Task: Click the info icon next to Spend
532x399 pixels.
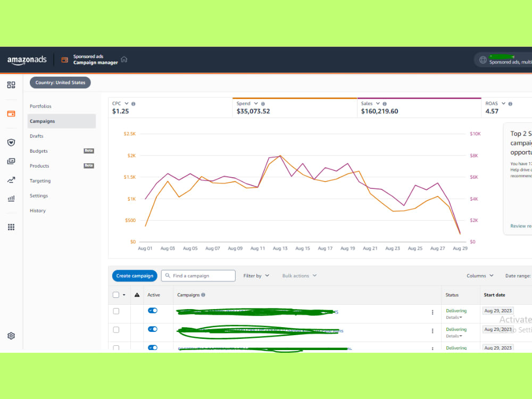Action: pos(263,104)
